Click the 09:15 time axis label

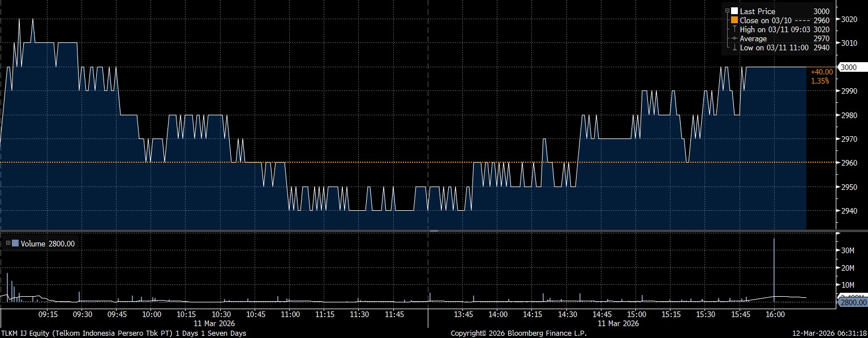(x=48, y=314)
